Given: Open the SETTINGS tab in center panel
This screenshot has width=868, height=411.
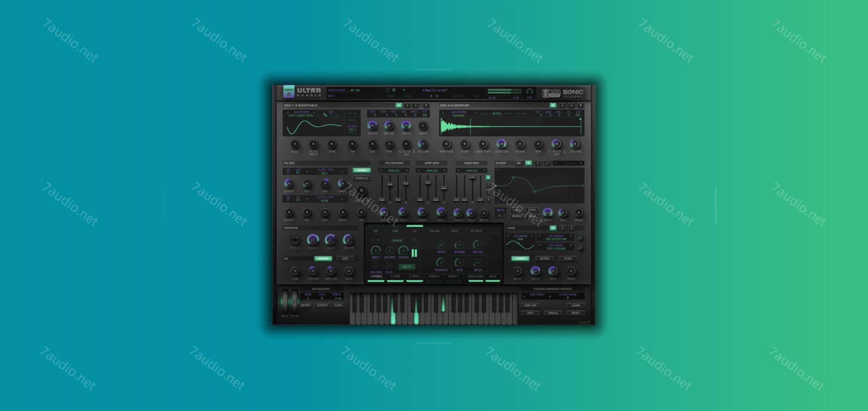Looking at the screenshot, I should [476, 231].
